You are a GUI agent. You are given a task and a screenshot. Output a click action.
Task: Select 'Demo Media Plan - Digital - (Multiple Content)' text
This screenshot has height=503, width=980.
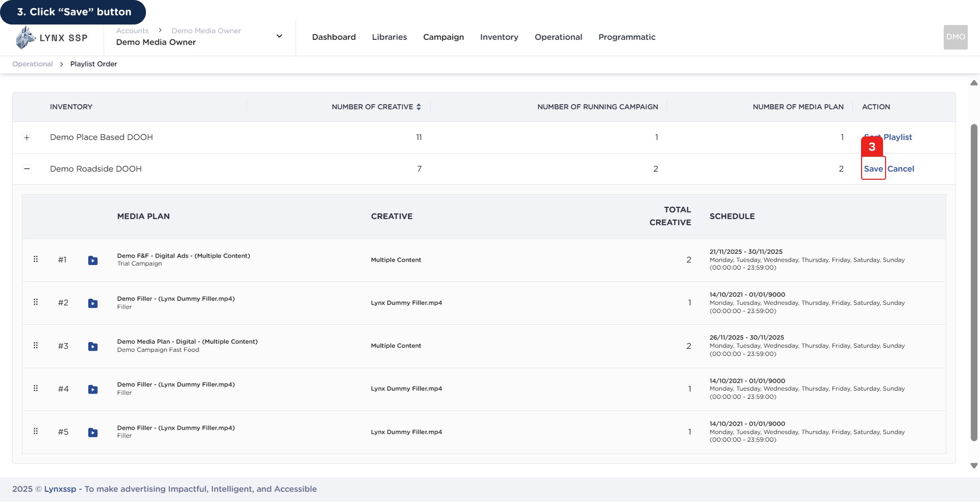(x=187, y=342)
